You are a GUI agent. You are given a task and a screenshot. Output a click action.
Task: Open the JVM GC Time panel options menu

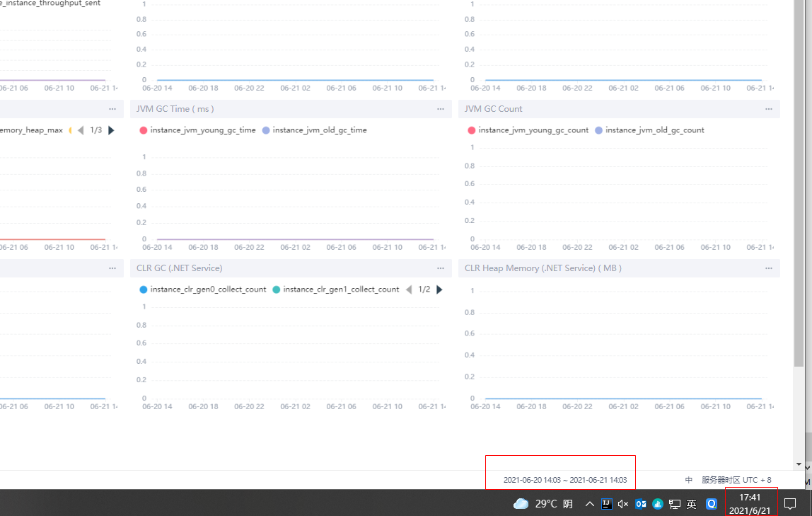coord(440,109)
